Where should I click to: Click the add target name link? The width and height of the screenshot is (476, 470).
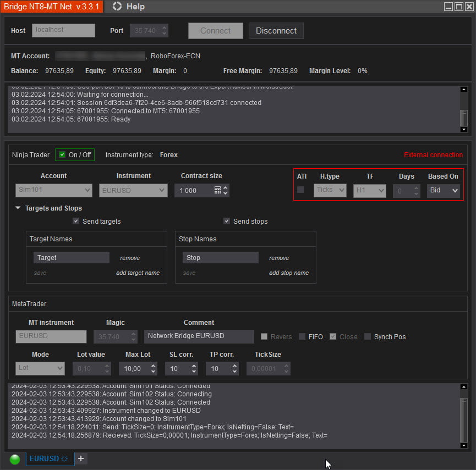coord(138,273)
